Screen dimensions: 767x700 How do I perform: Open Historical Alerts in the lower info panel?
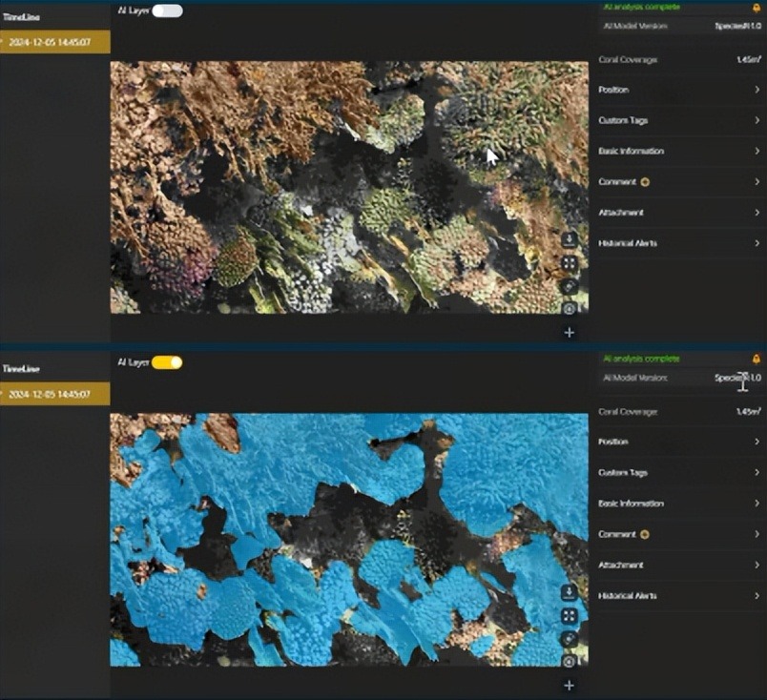tap(678, 595)
